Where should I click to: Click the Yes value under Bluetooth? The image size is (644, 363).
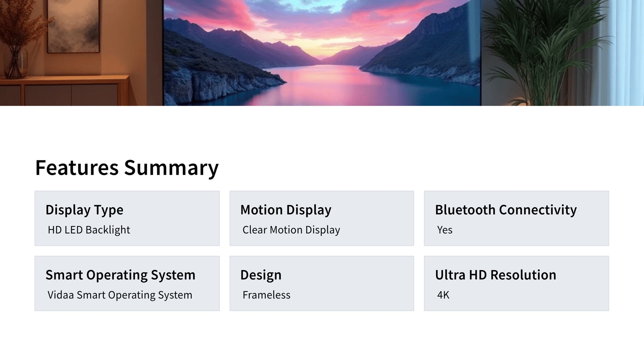tap(445, 230)
